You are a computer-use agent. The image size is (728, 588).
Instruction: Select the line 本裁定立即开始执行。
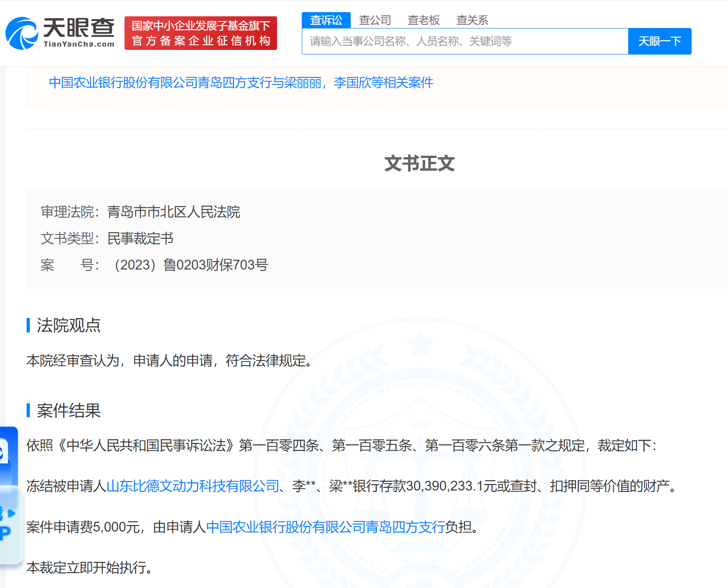coord(90,567)
